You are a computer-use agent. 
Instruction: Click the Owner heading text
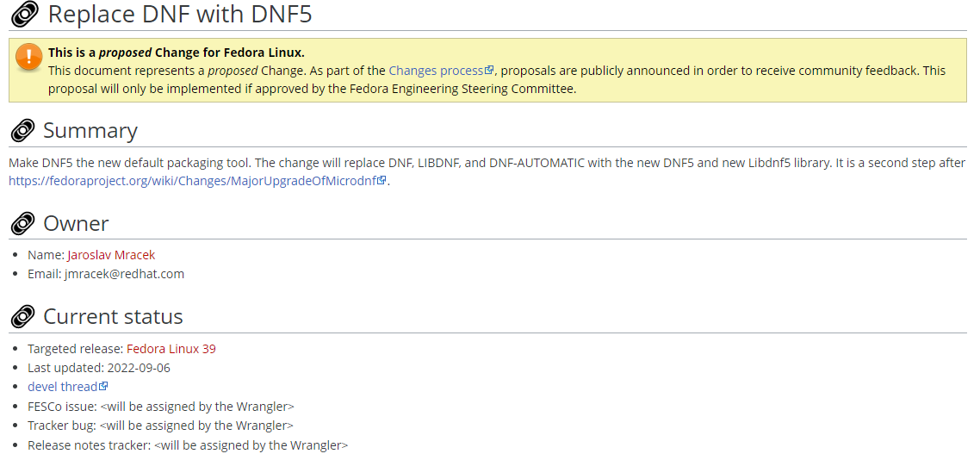pos(76,224)
